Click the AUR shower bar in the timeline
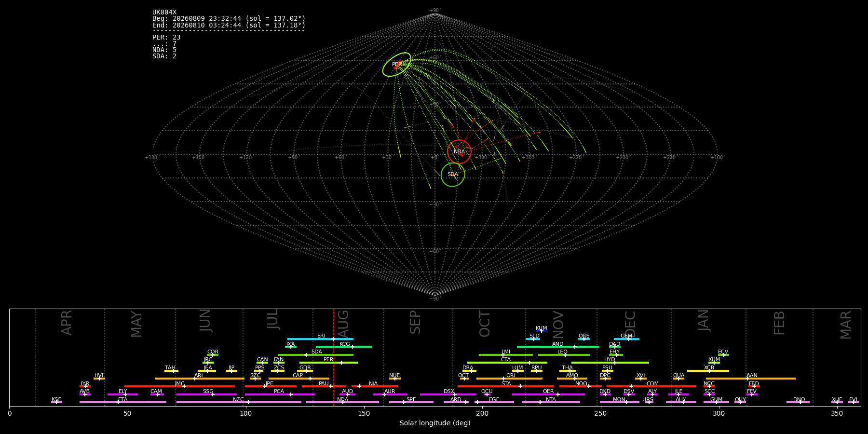 [390, 394]
